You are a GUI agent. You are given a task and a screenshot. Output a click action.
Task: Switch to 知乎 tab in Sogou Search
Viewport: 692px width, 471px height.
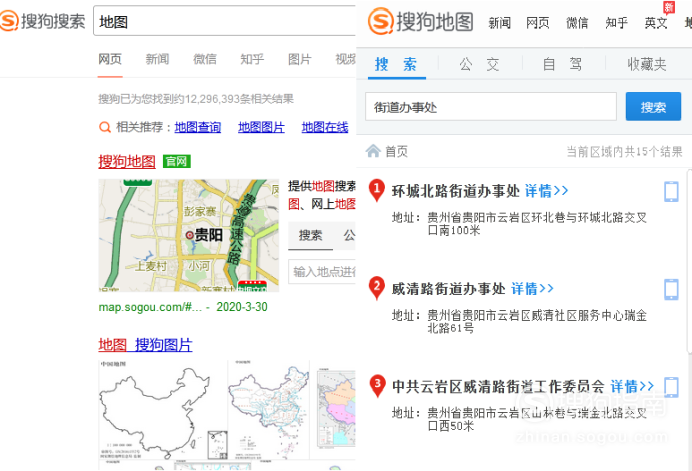(x=252, y=59)
